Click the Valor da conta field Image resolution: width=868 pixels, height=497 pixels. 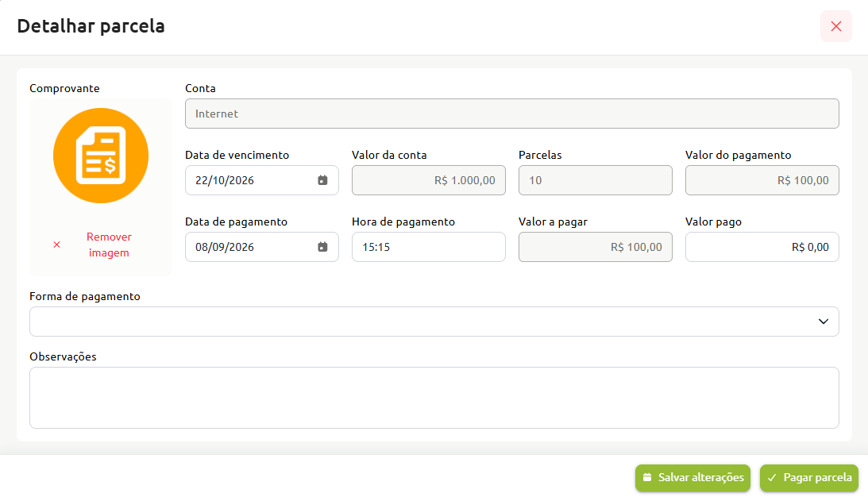point(429,180)
